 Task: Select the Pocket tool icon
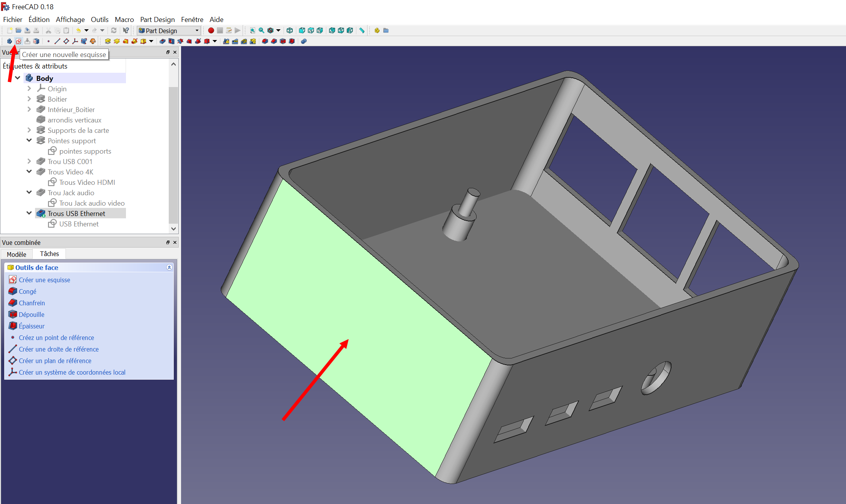[163, 41]
